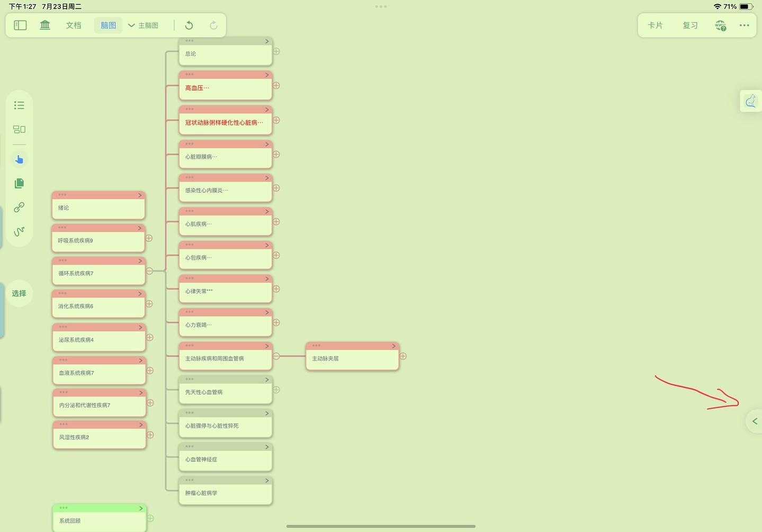Check the battery status indicator
This screenshot has width=762, height=532.
(x=747, y=6)
